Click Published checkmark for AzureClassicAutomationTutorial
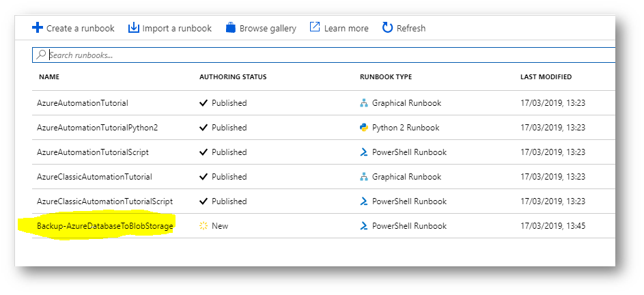 (204, 177)
